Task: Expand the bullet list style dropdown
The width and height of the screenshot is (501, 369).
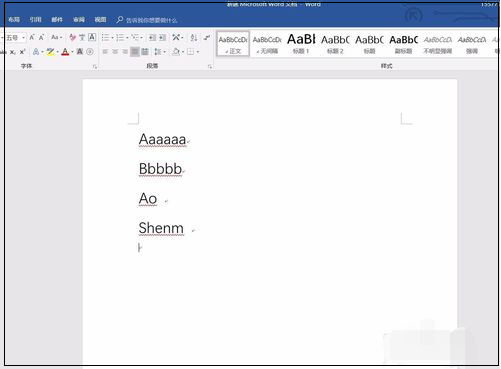Action: click(112, 38)
